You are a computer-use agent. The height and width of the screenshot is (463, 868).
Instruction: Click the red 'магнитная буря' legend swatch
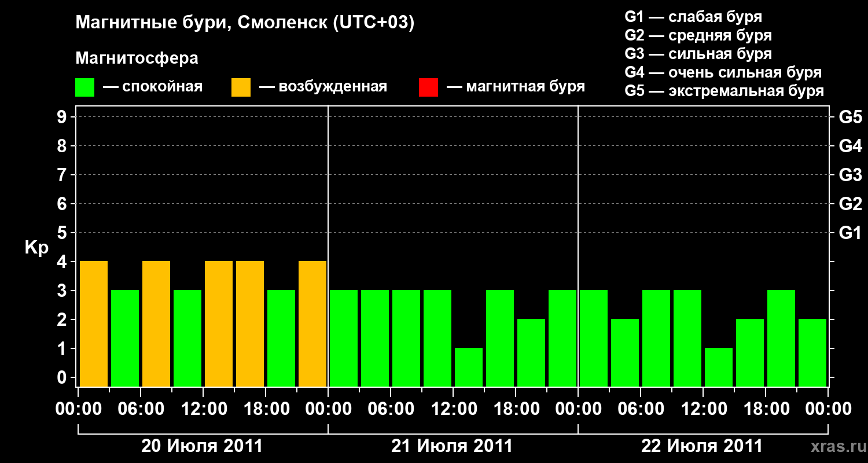[x=429, y=87]
